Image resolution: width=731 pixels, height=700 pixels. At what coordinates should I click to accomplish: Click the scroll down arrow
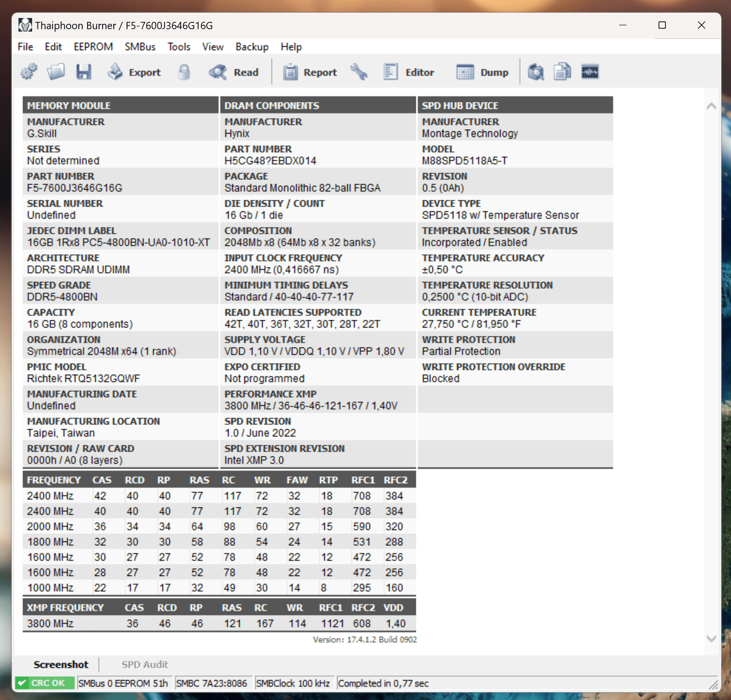711,638
